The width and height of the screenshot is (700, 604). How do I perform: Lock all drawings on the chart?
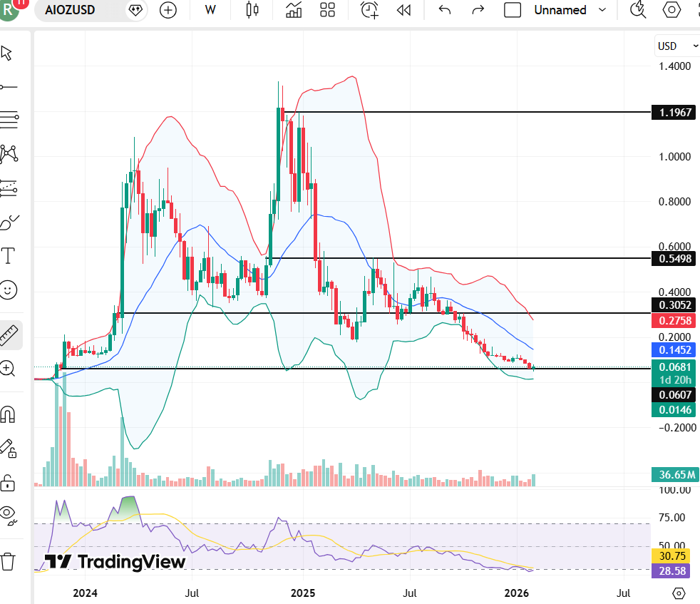[10, 483]
